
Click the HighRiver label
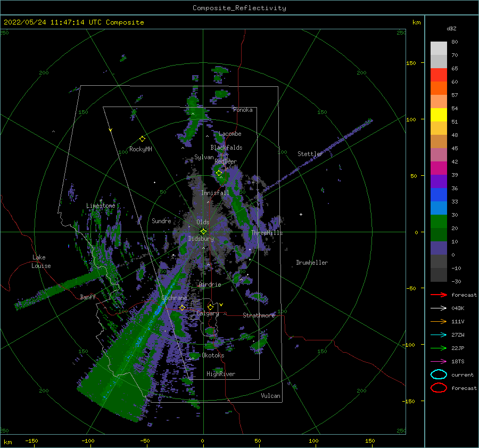point(221,374)
